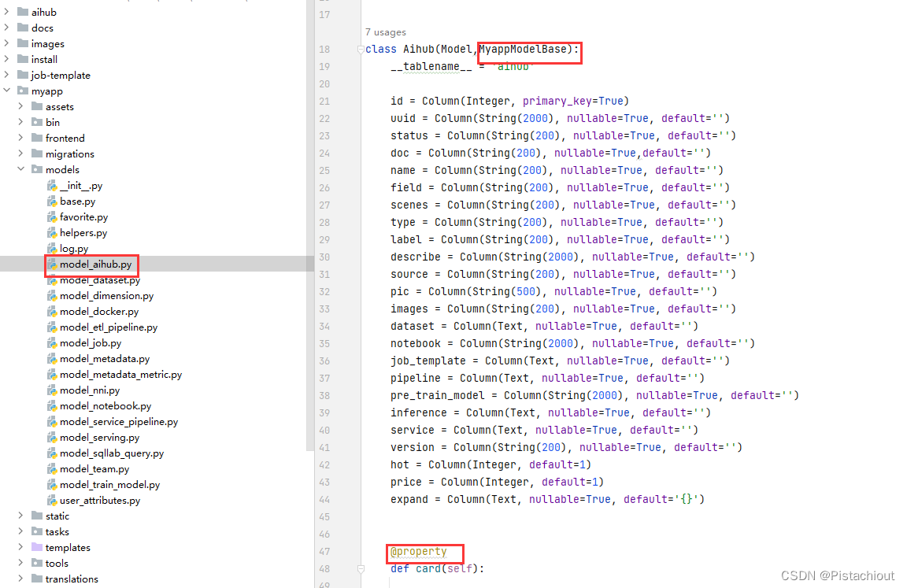Image resolution: width=907 pixels, height=588 pixels.
Task: Select model_aihub.py in the tree
Action: (x=95, y=264)
